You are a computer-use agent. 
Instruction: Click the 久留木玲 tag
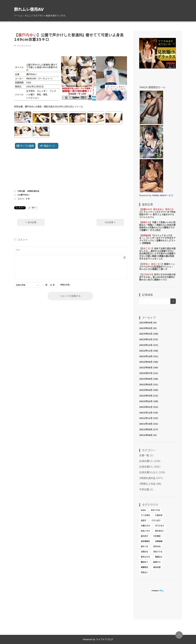point(159,515)
